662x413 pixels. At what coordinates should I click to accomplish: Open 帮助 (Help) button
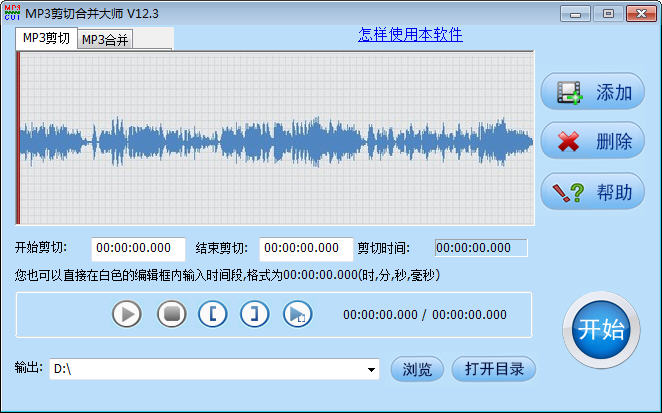593,192
